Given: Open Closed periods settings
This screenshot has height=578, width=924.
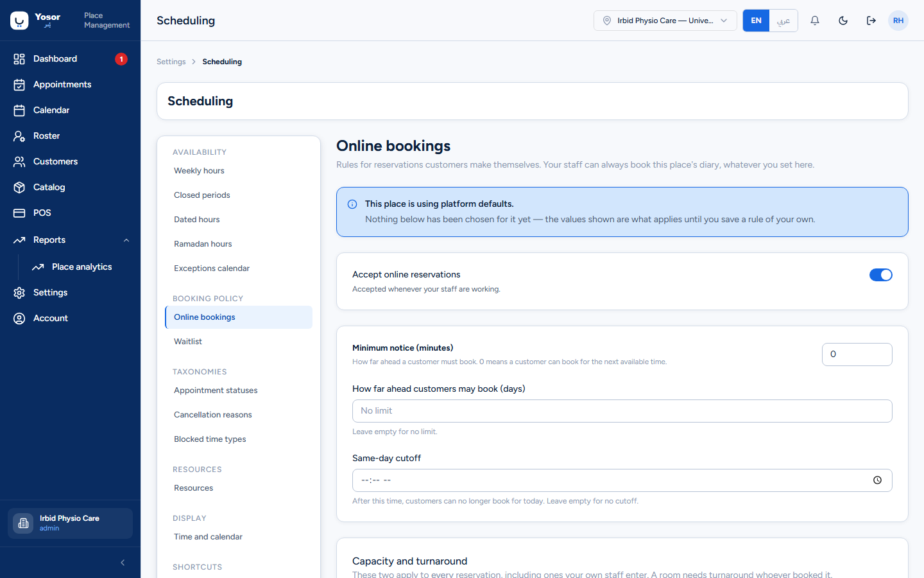Looking at the screenshot, I should [x=239, y=195].
